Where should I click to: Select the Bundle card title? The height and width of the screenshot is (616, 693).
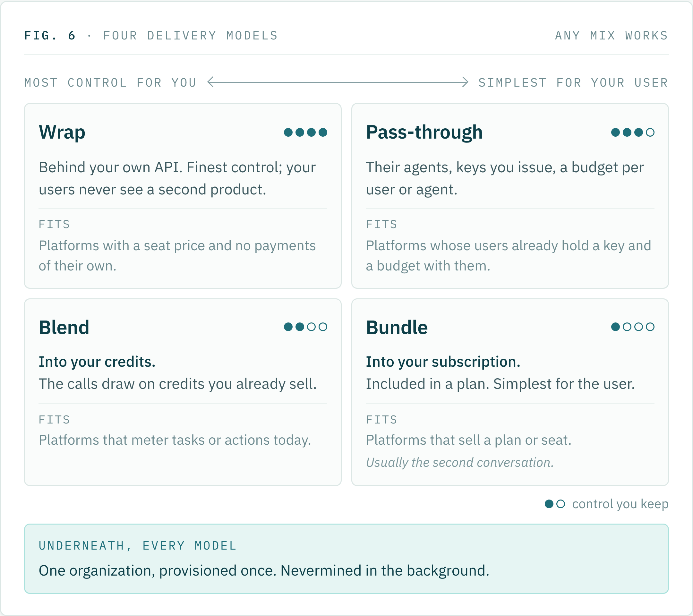point(397,328)
